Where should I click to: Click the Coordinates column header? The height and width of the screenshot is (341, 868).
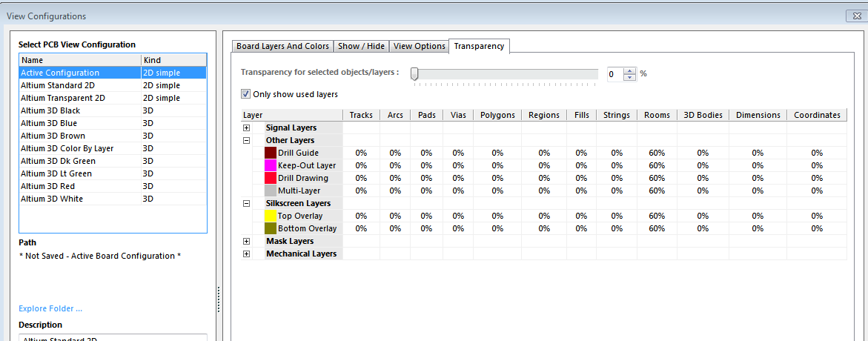pyautogui.click(x=817, y=115)
